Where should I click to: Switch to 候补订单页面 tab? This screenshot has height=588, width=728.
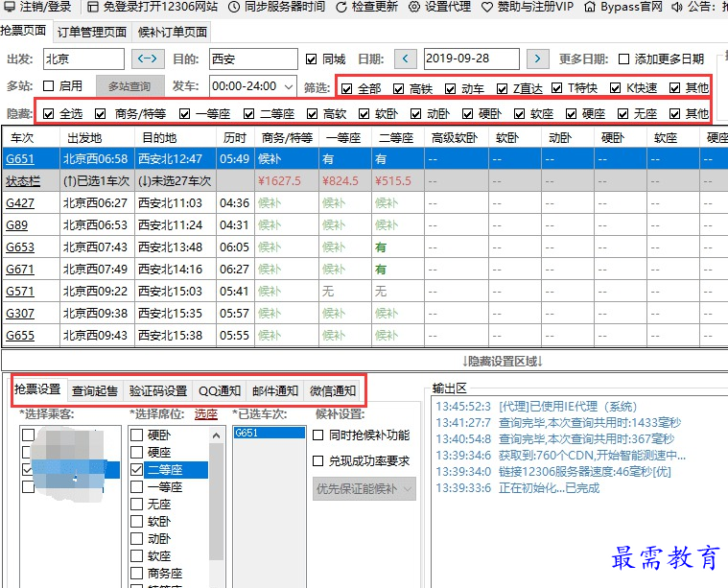[173, 32]
